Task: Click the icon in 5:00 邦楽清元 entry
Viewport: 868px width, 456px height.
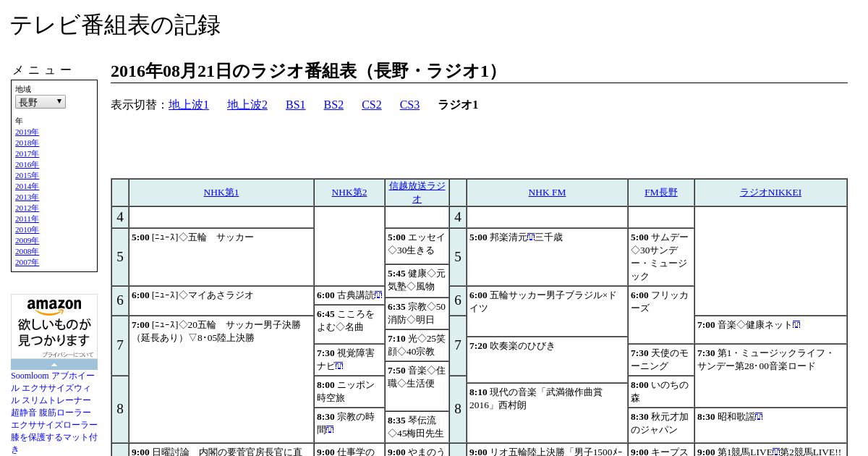Action: (x=531, y=237)
